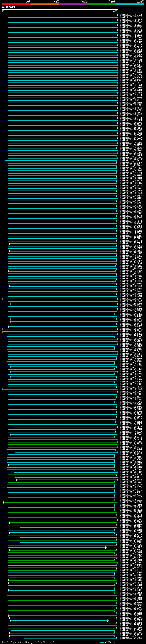Select the UniRef100_B3SDH9 label
The image size is (146, 644).
click(131, 183)
